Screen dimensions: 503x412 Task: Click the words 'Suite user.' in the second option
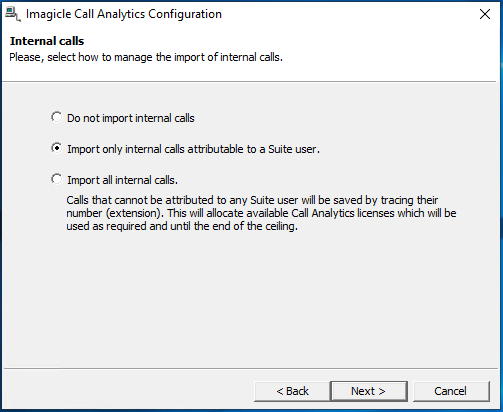[x=294, y=149]
